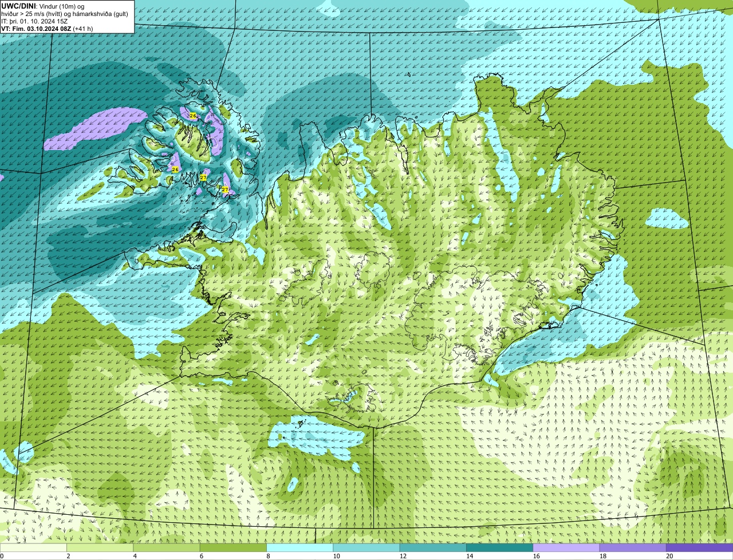The image size is (733, 560).
Task: Click the "0" scale tick label
Action: click(x=2, y=556)
